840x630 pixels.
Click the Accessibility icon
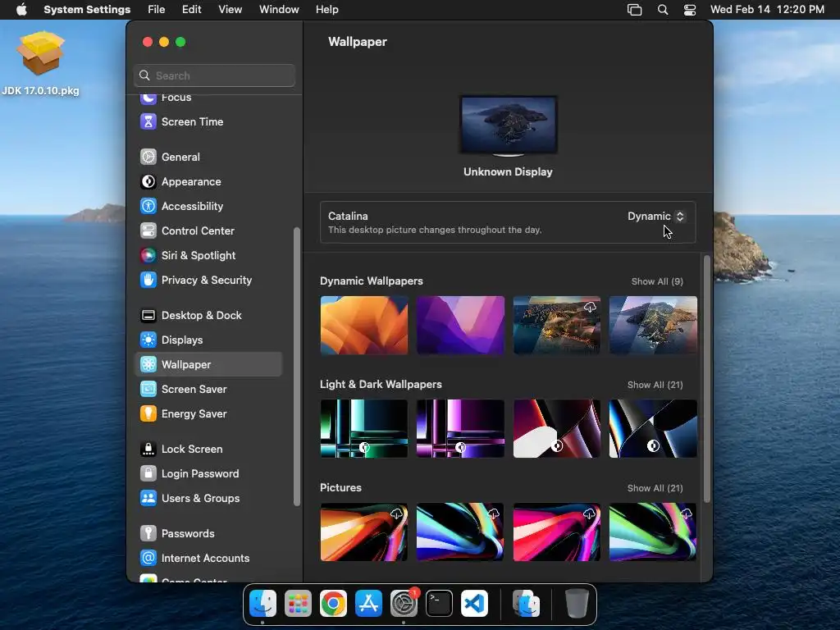pyautogui.click(x=148, y=206)
